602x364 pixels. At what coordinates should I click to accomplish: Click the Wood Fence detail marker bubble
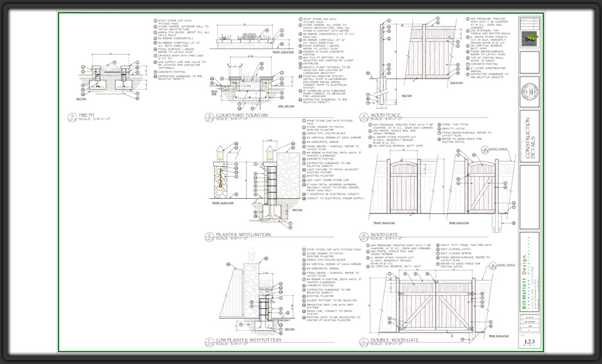click(365, 116)
